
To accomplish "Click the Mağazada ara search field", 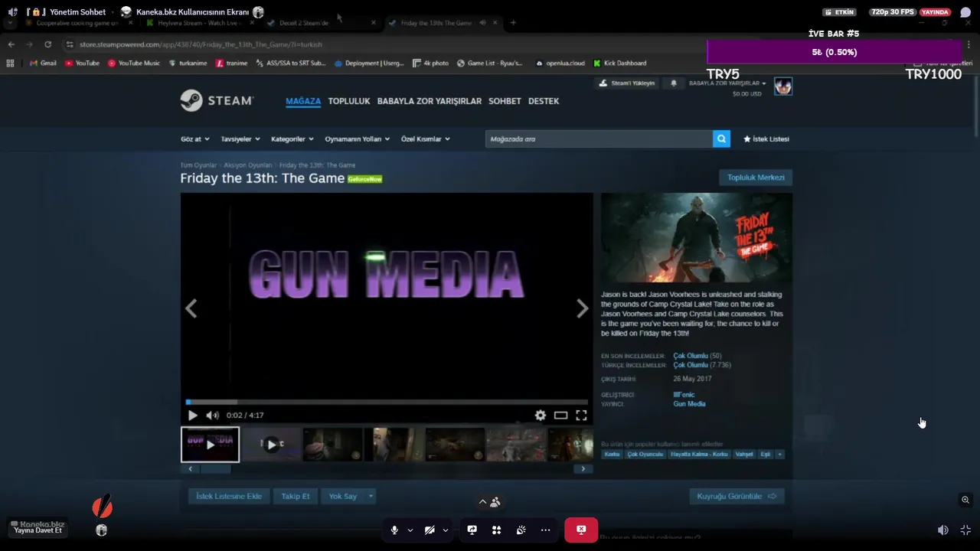I will pos(599,139).
